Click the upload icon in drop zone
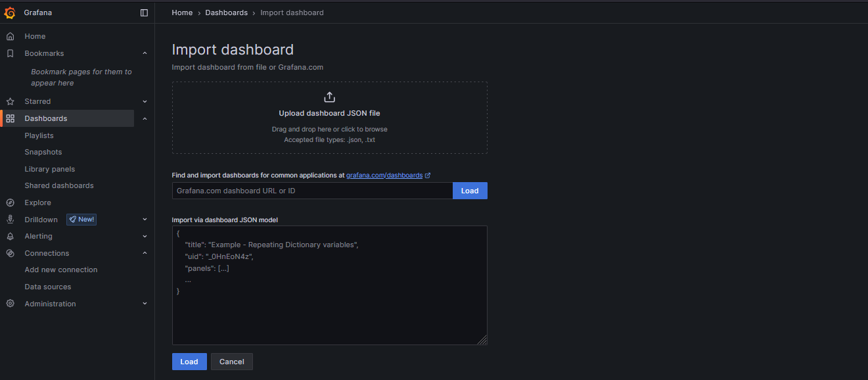The image size is (868, 380). (x=329, y=97)
